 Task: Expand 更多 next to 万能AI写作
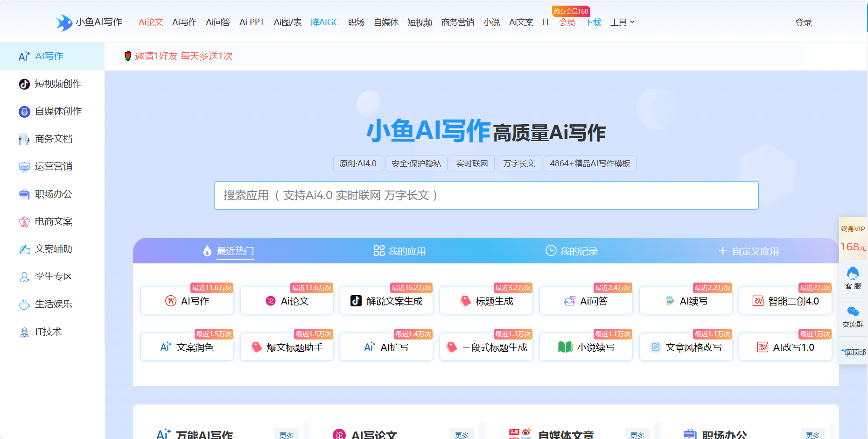[x=287, y=435]
